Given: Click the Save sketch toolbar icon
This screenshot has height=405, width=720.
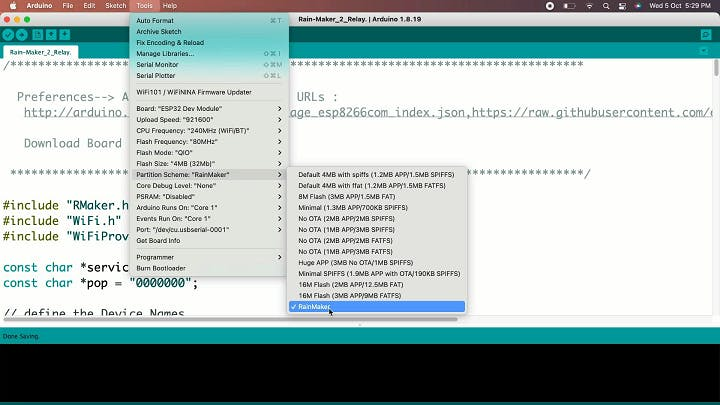Looking at the screenshot, I should [65, 35].
